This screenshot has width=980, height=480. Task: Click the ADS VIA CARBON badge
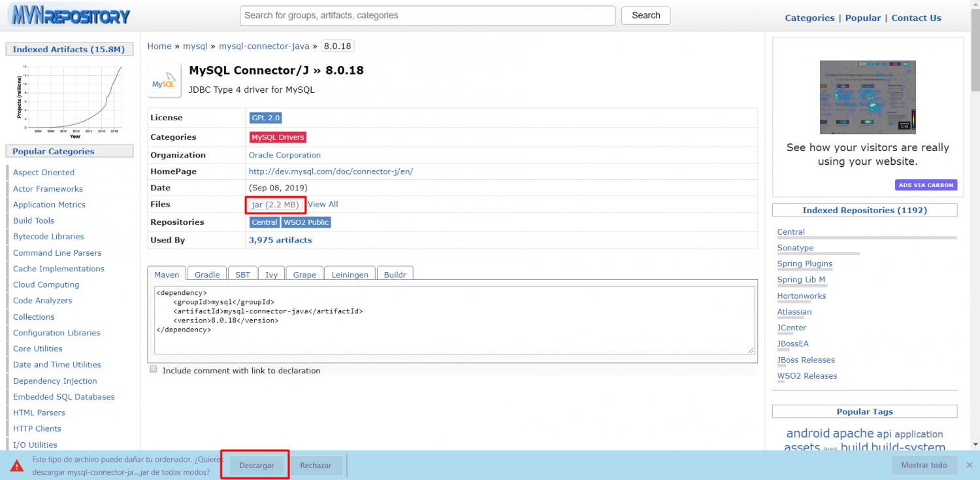click(926, 185)
